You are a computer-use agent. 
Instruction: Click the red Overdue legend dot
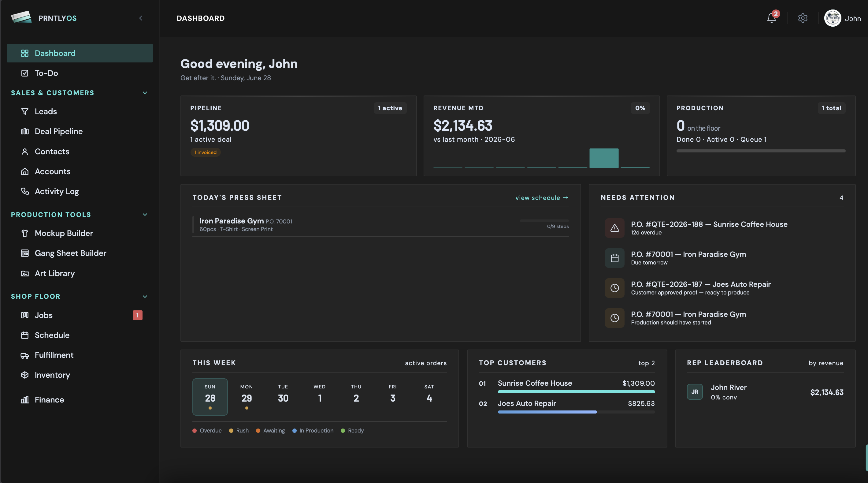point(195,431)
